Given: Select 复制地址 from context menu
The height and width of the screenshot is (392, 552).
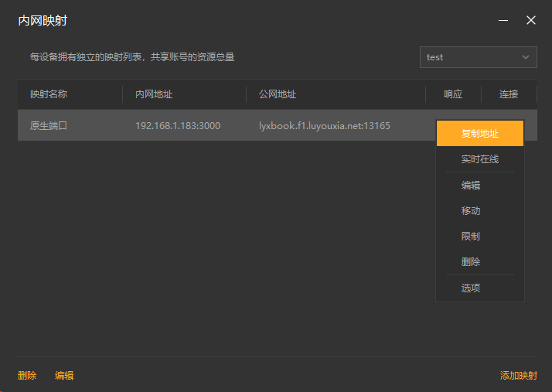Looking at the screenshot, I should [480, 134].
